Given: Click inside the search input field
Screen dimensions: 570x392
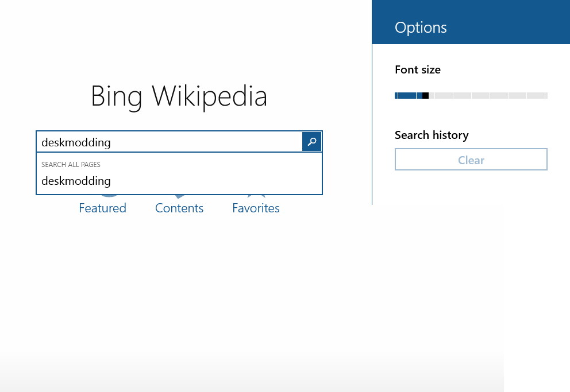Looking at the screenshot, I should point(167,141).
